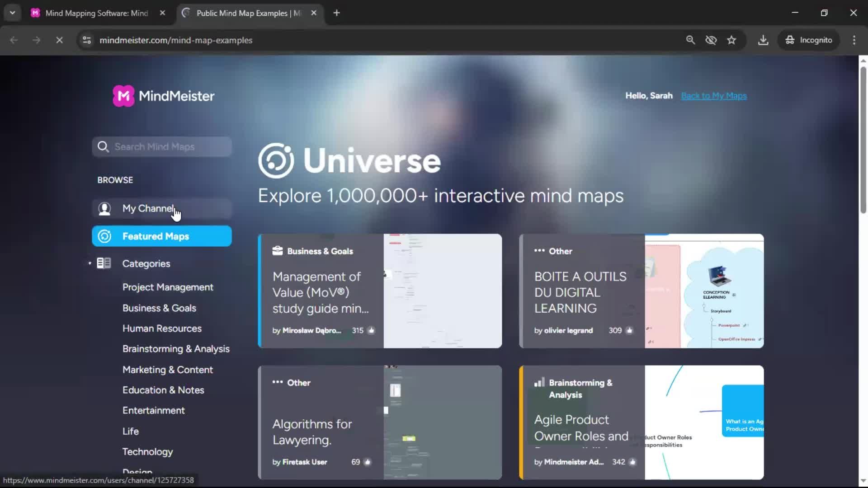Go back to the previous page

[x=14, y=40]
